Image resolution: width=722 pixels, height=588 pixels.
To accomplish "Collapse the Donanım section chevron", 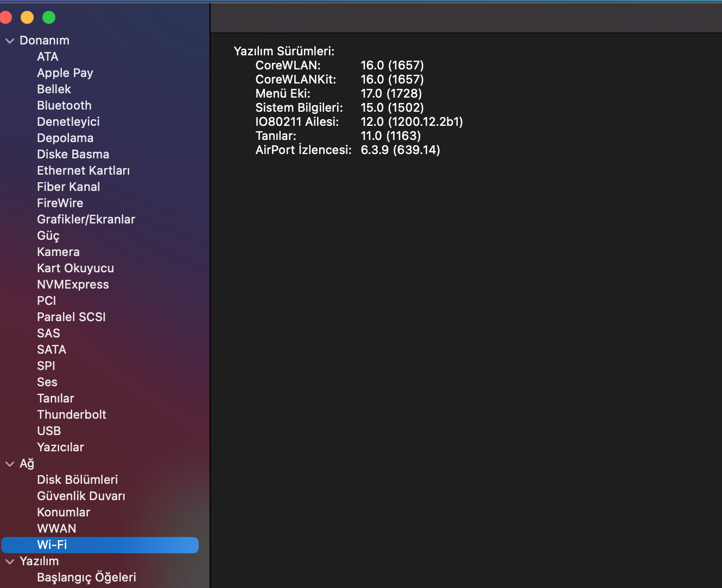I will 9,41.
